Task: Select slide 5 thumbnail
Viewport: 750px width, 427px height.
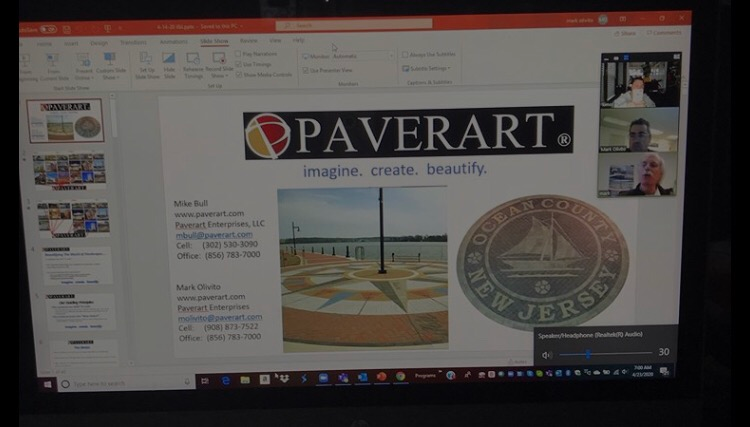Action: click(80, 312)
